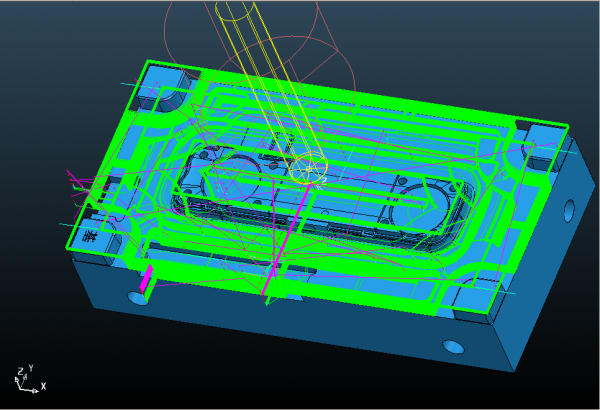Screen dimensions: 600x410
Task: Click the X axis label on triad
Action: tap(43, 386)
